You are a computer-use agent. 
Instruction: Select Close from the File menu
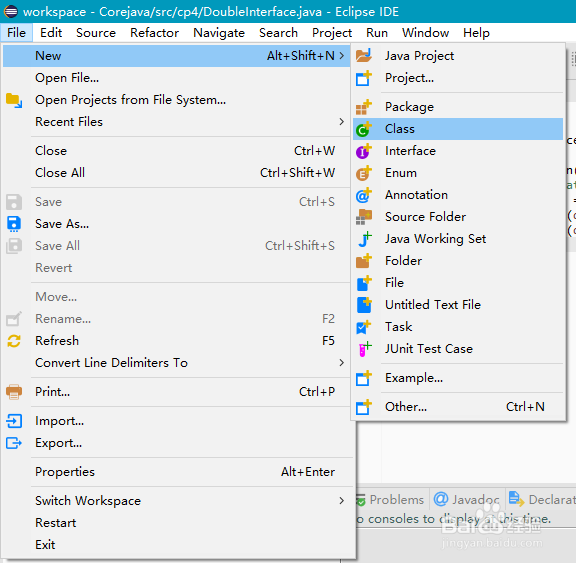176,151
